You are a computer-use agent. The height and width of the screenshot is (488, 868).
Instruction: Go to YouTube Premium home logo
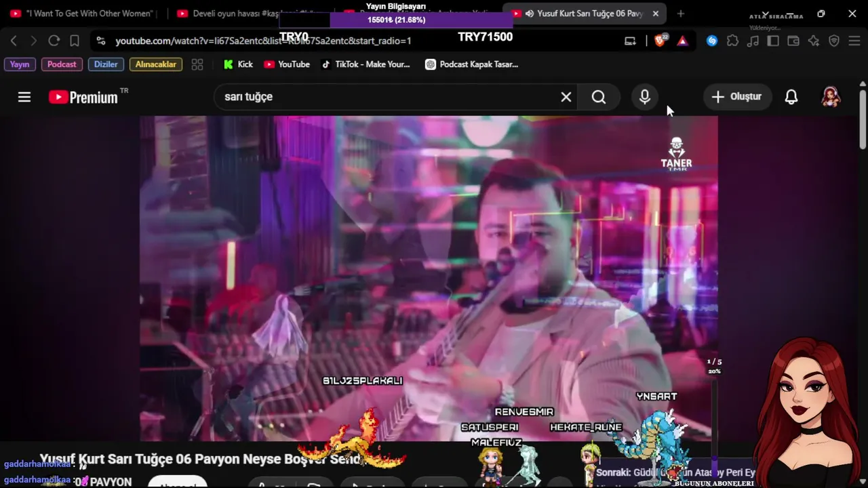coord(83,97)
